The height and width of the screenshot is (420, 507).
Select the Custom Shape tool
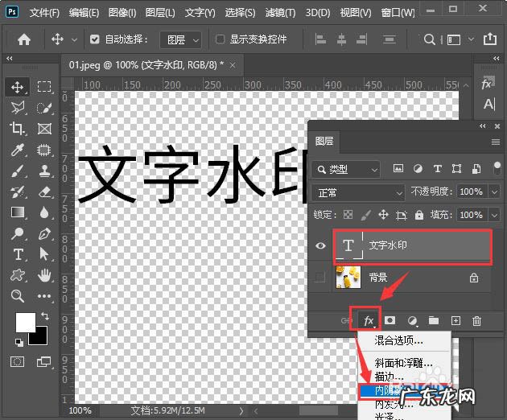click(x=17, y=275)
